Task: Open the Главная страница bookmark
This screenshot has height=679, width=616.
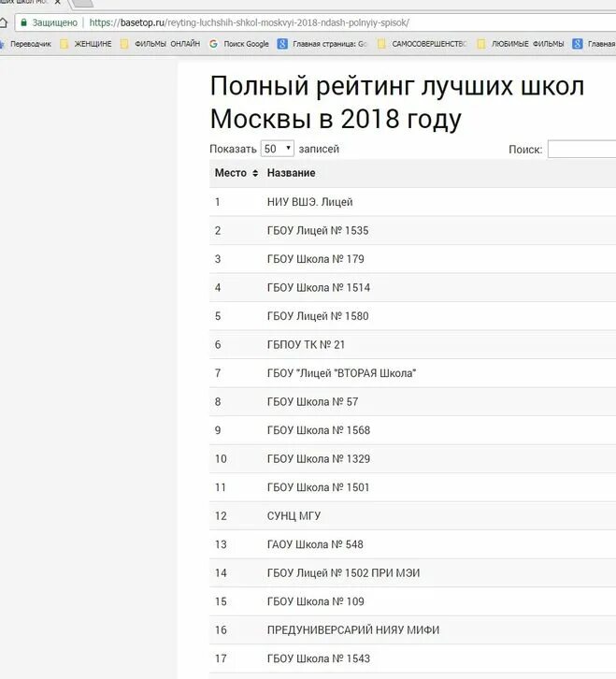Action: [x=322, y=44]
